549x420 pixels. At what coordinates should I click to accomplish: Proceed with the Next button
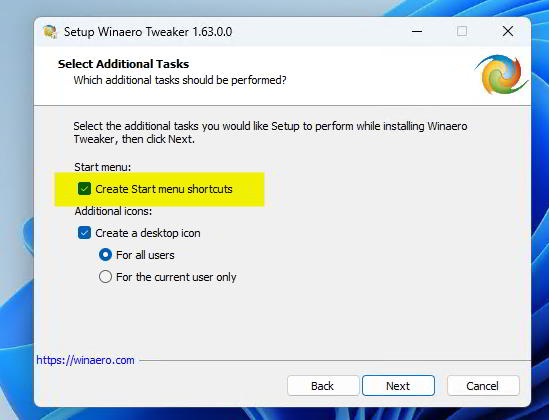[398, 386]
